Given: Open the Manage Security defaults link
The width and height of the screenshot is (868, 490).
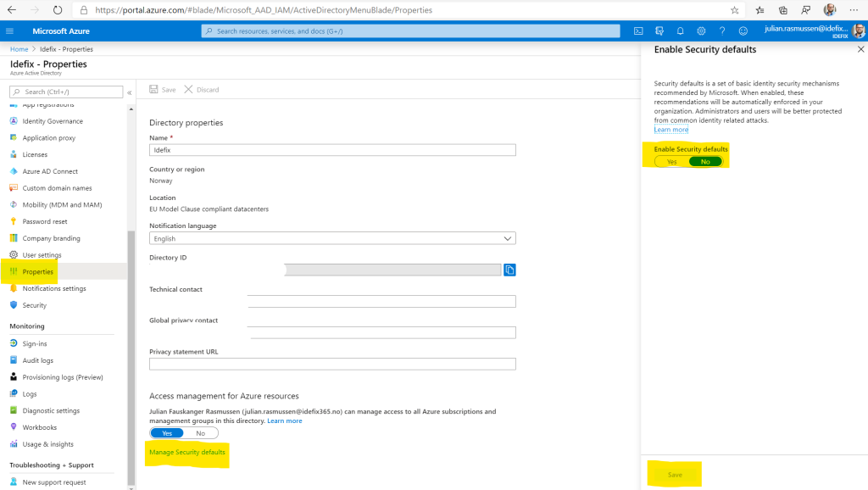Looking at the screenshot, I should pos(187,453).
